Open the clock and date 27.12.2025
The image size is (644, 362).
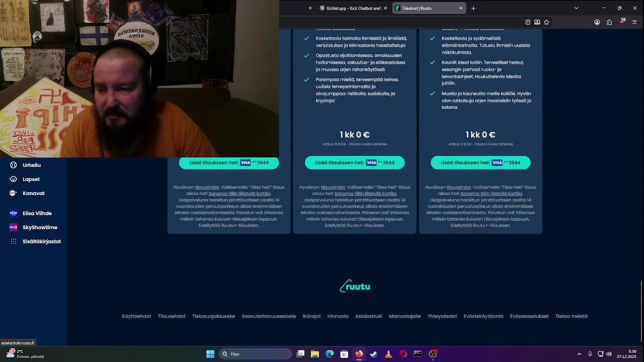pos(627,354)
